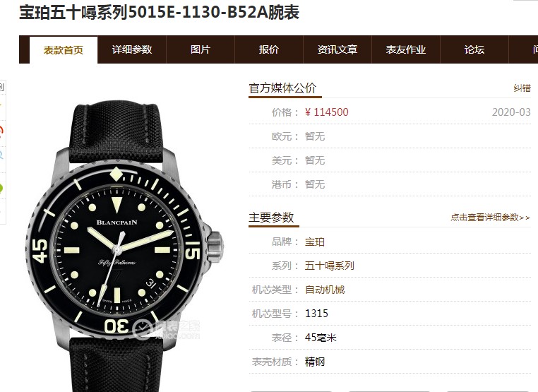This screenshot has width=538, height=392.
Task: Switch to the 论坛 tab
Action: pyautogui.click(x=474, y=49)
